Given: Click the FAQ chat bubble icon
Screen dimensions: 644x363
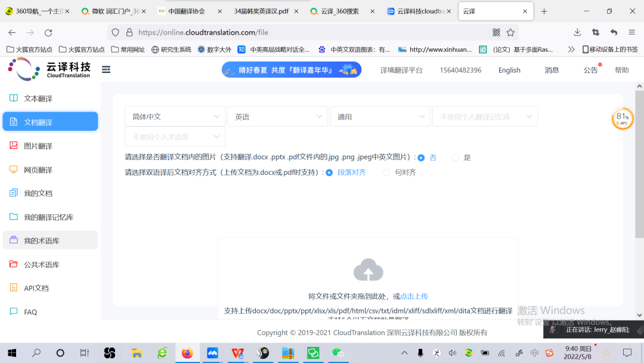Looking at the screenshot, I should coord(14,312).
